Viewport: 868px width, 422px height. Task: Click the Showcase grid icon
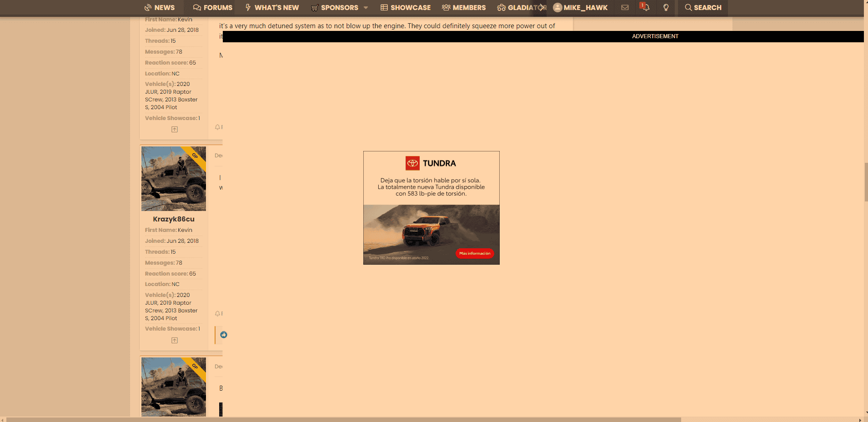pyautogui.click(x=384, y=8)
